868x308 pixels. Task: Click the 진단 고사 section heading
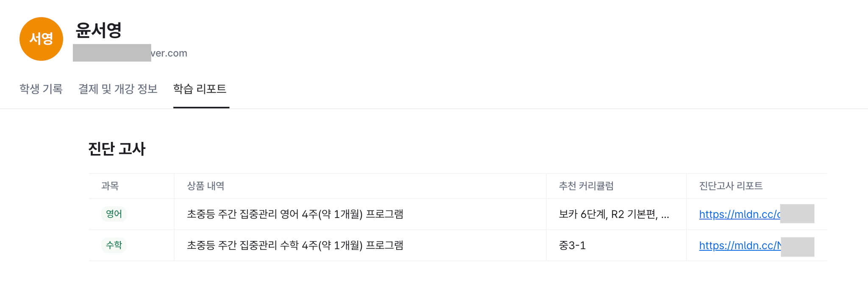point(117,149)
